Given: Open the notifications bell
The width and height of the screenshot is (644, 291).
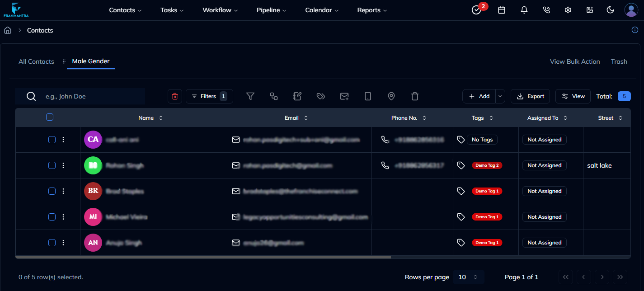Looking at the screenshot, I should [524, 10].
